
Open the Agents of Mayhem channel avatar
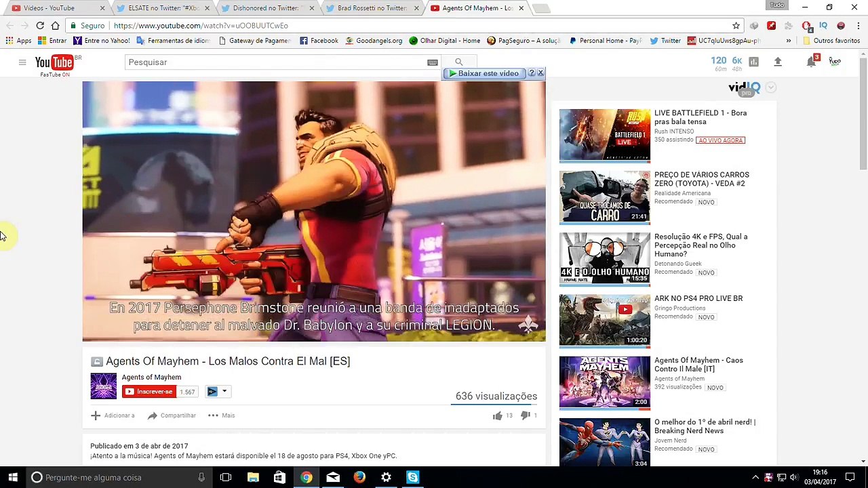pyautogui.click(x=104, y=386)
